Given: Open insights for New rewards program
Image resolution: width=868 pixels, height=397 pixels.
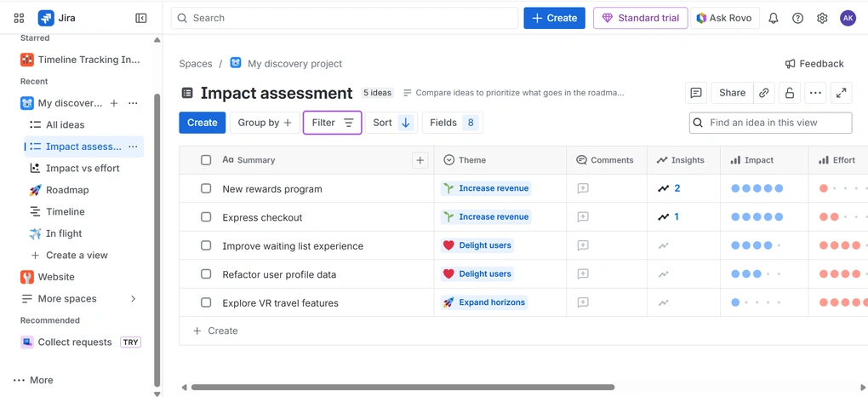Looking at the screenshot, I should pyautogui.click(x=669, y=188).
